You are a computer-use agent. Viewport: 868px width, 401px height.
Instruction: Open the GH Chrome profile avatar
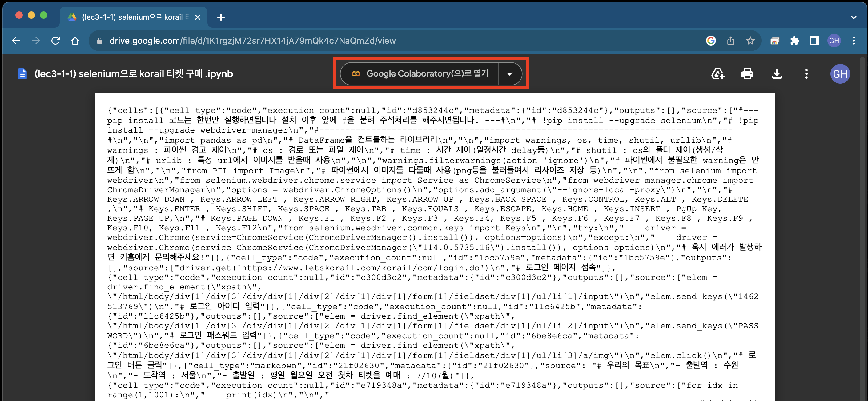click(834, 41)
